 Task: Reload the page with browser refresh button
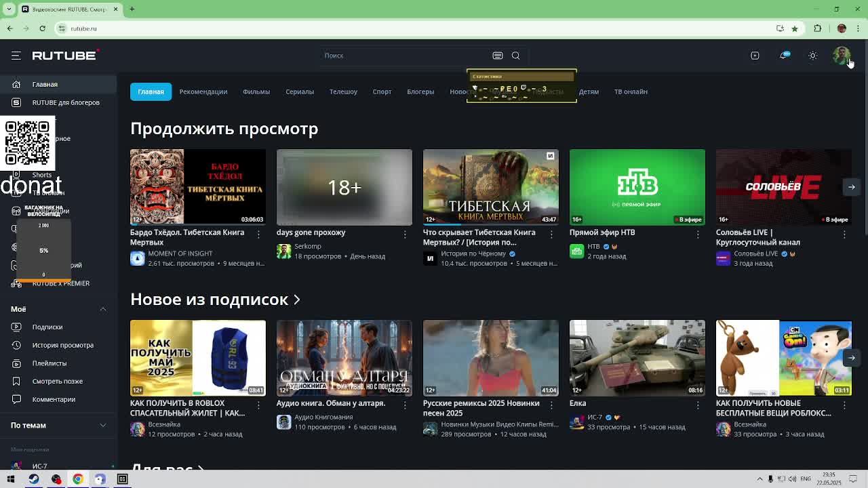(x=42, y=28)
